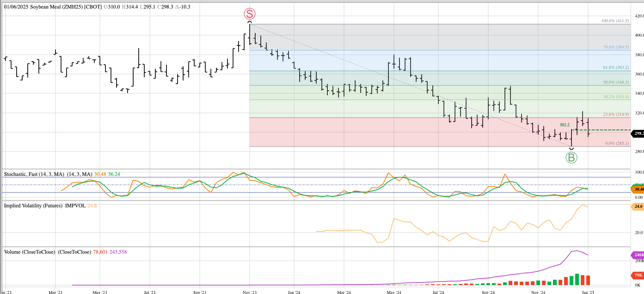Screen dimensions: 644x294
Task: Click the 24.6 implied volatility axis tag
Action: click(x=638, y=206)
